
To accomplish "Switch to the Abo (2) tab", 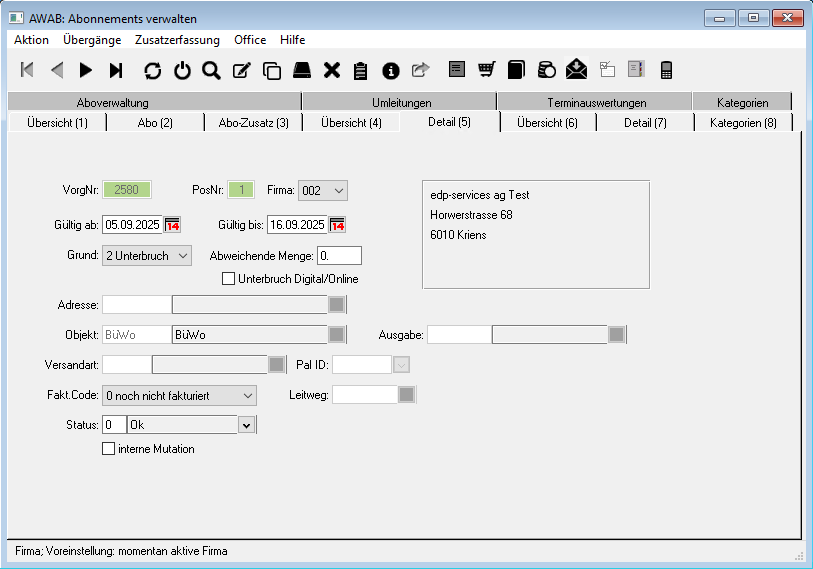I will [155, 123].
